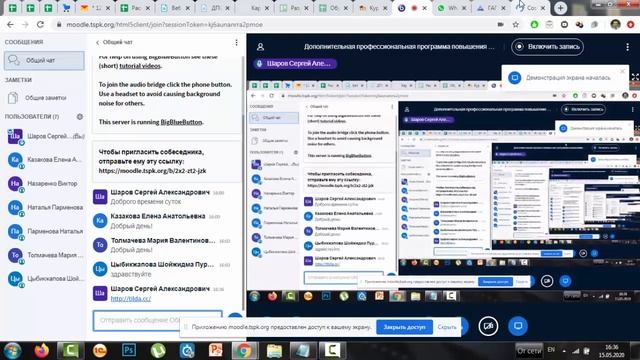Show hidden system tray icons

coord(564,351)
